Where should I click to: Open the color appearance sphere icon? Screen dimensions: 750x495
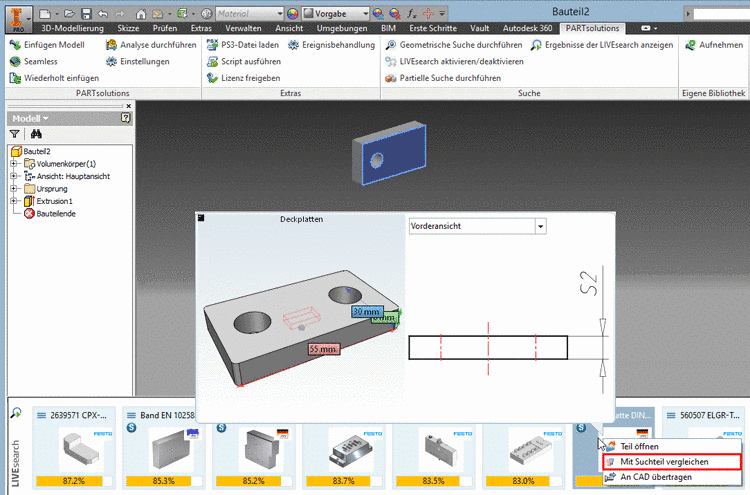point(292,14)
